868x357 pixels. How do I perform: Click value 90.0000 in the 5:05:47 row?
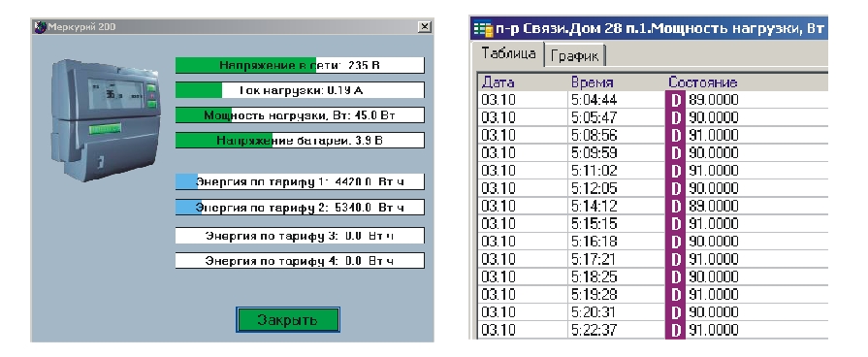[714, 118]
